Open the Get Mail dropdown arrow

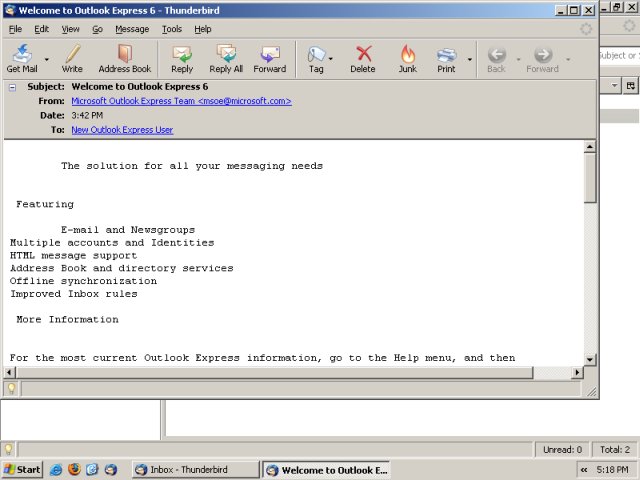(x=47, y=59)
